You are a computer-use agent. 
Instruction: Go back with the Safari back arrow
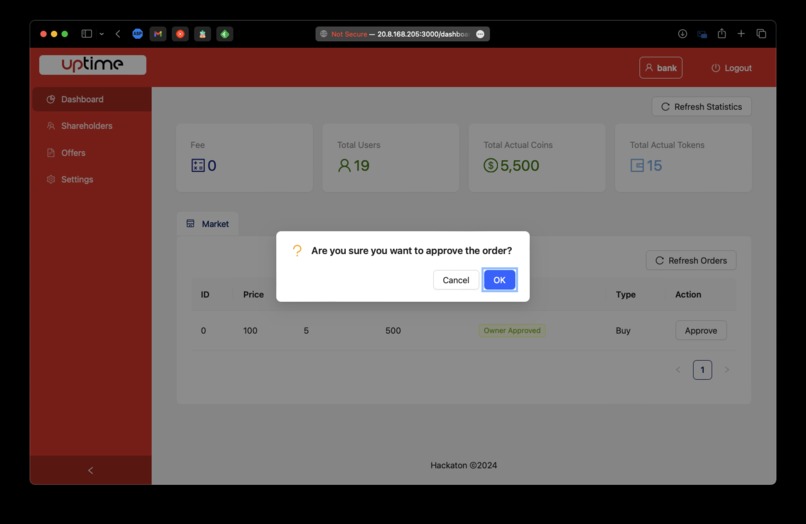[x=118, y=34]
